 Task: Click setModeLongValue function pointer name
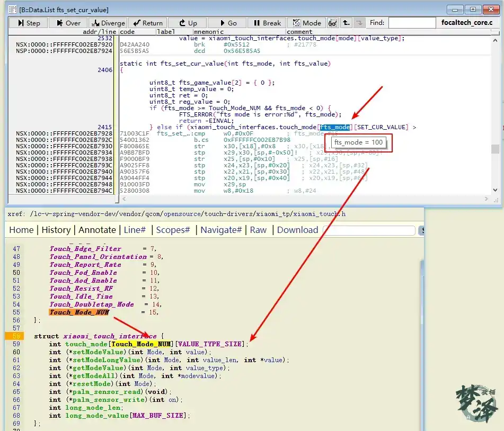(x=107, y=360)
